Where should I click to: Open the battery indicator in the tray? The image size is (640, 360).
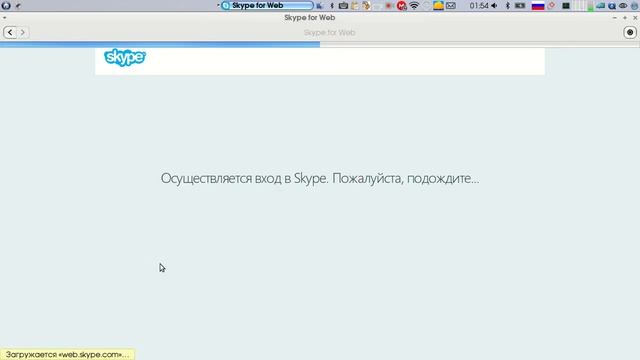pos(520,5)
